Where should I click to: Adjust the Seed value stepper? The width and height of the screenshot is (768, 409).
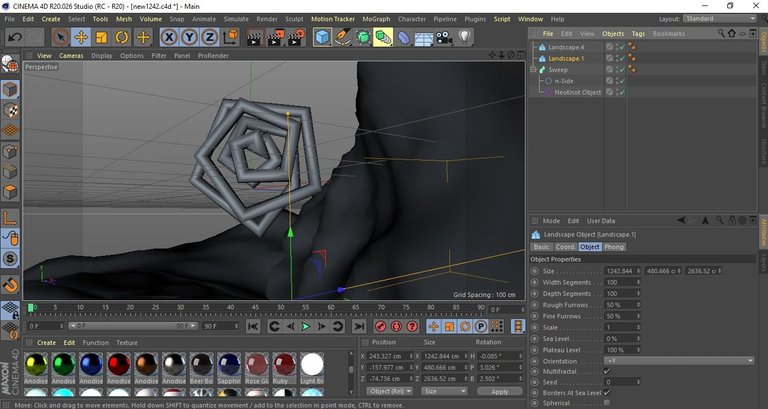638,382
